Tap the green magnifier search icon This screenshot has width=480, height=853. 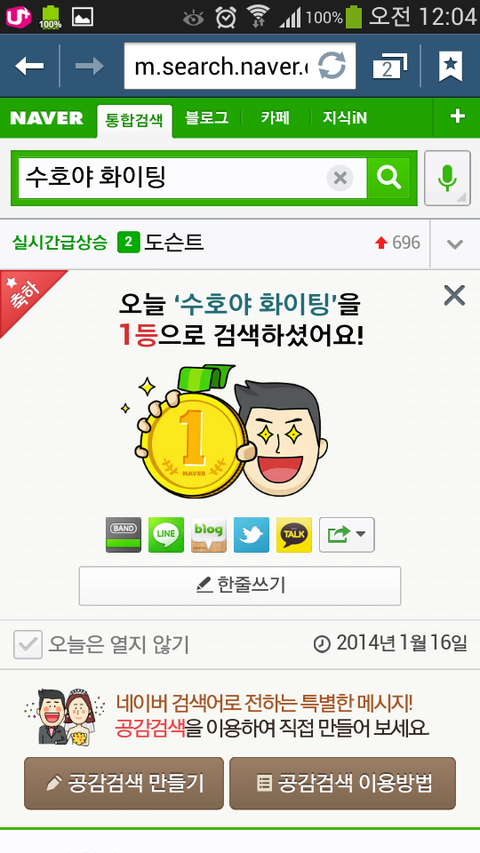click(389, 178)
